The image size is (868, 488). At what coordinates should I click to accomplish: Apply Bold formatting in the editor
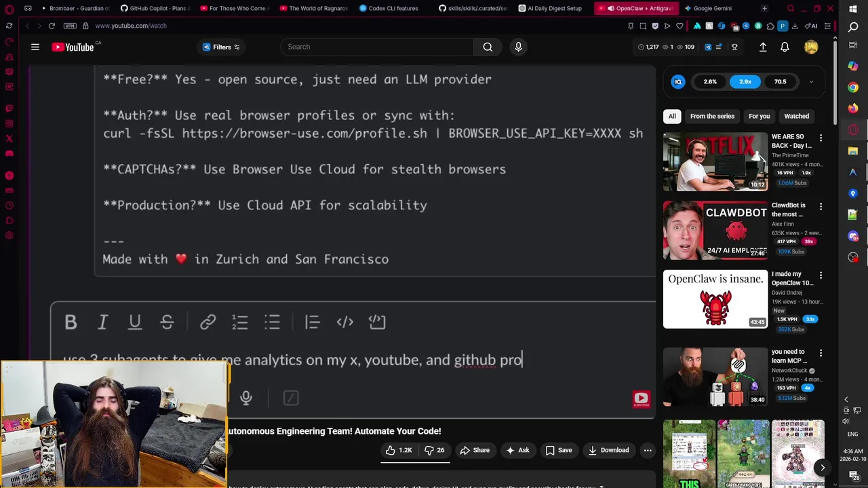[x=71, y=322]
